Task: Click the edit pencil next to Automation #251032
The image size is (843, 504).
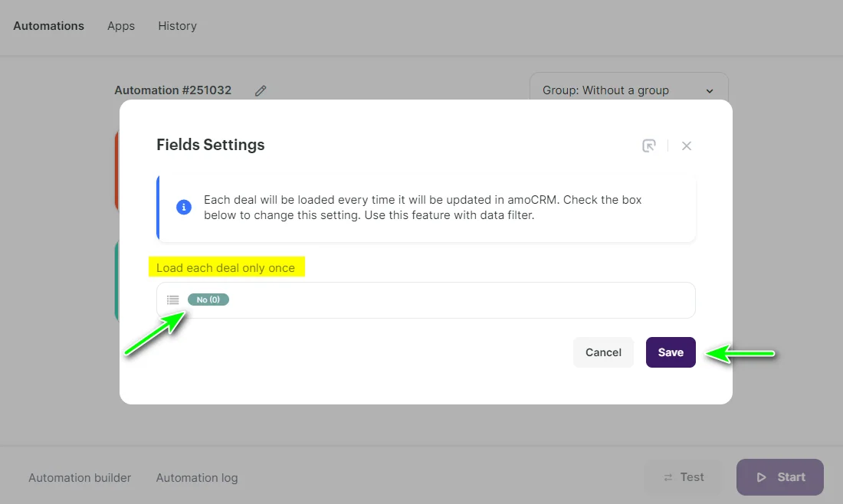Action: point(260,90)
